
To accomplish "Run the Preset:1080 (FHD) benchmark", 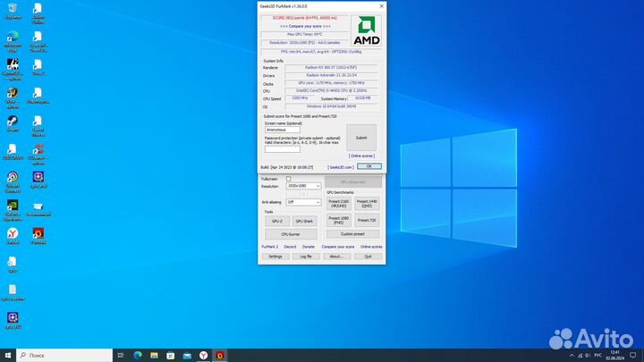I will [338, 220].
